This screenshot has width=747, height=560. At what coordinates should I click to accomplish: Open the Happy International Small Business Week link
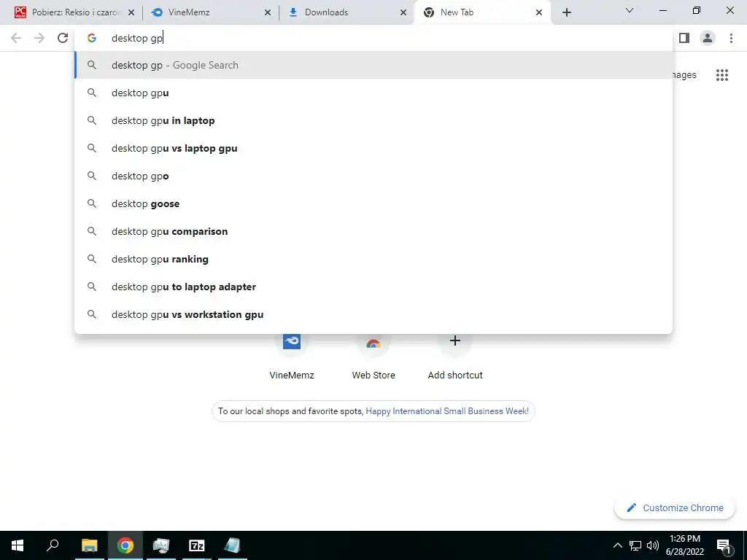click(447, 411)
